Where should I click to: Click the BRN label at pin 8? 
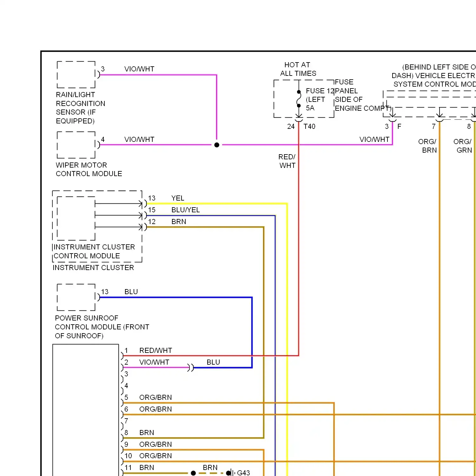pos(147,433)
